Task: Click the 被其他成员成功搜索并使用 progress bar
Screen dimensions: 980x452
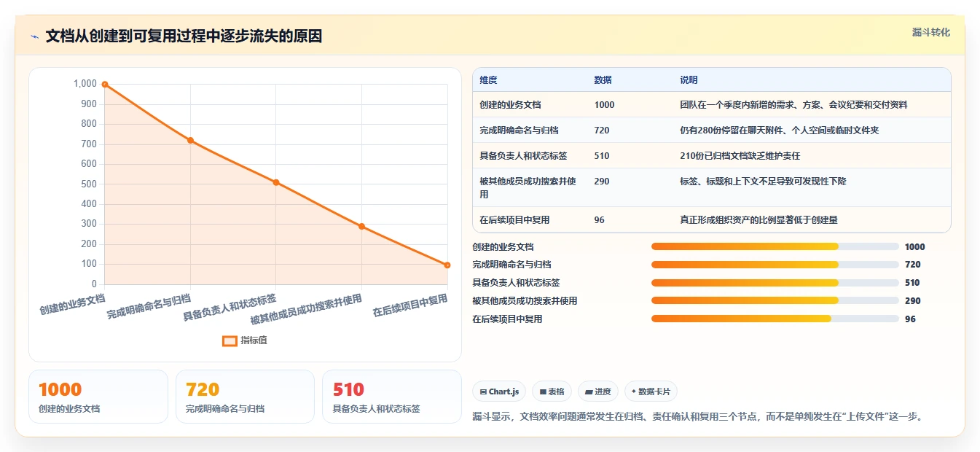Action: (775, 300)
